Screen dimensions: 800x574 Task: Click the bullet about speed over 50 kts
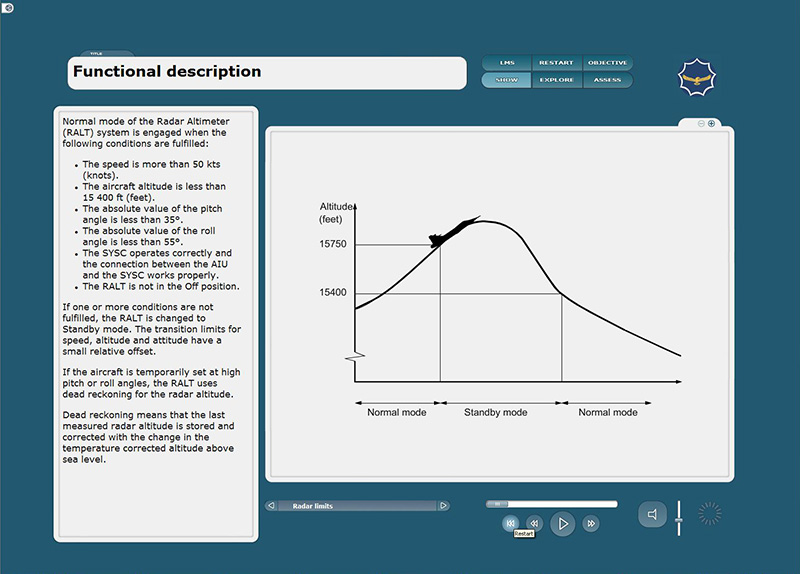click(152, 169)
